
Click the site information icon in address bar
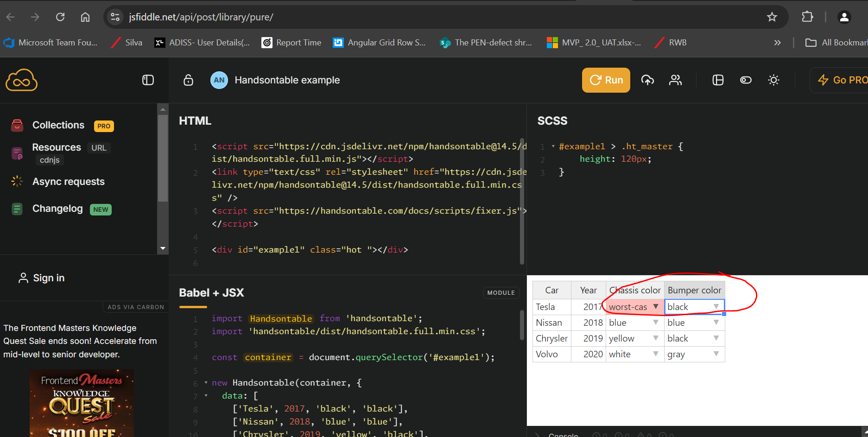click(115, 17)
